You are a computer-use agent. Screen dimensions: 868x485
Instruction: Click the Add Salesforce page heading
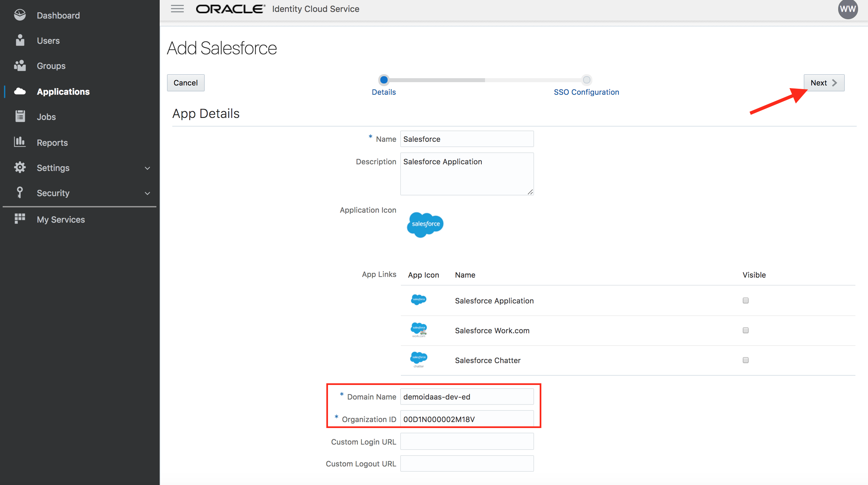tap(222, 48)
